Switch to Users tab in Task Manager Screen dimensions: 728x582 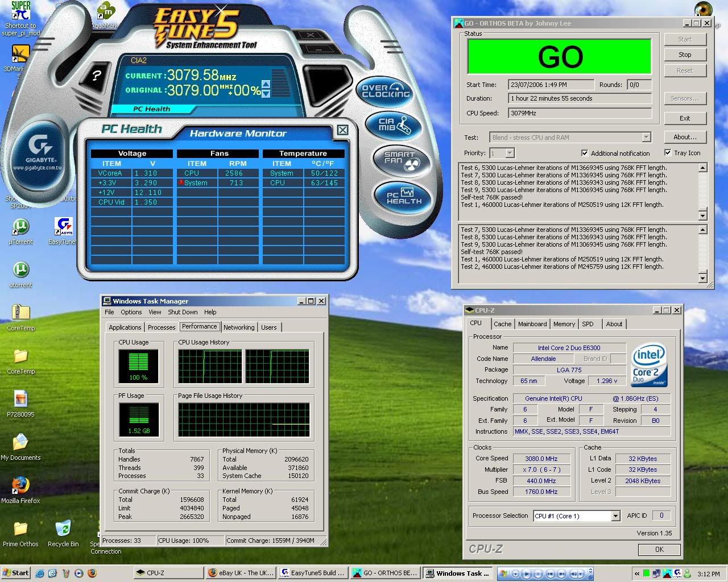tap(269, 327)
